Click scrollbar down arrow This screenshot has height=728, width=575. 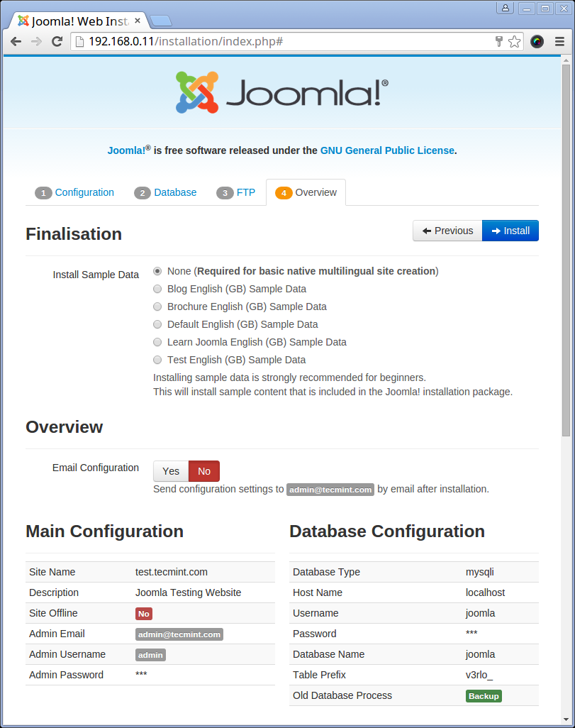(566, 719)
